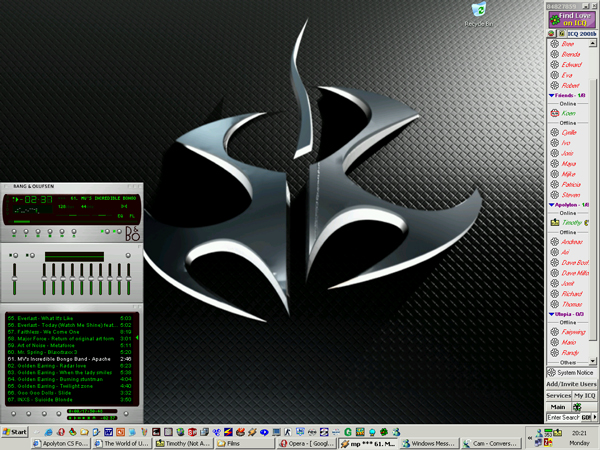
Task: Adjust the equalizer preamp slider
Action: pyautogui.click(x=14, y=276)
